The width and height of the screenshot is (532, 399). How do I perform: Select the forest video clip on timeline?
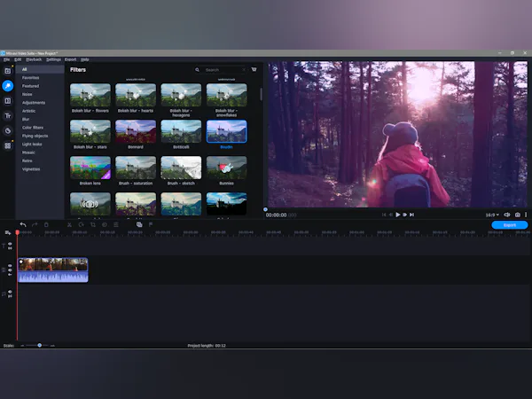[x=53, y=270]
